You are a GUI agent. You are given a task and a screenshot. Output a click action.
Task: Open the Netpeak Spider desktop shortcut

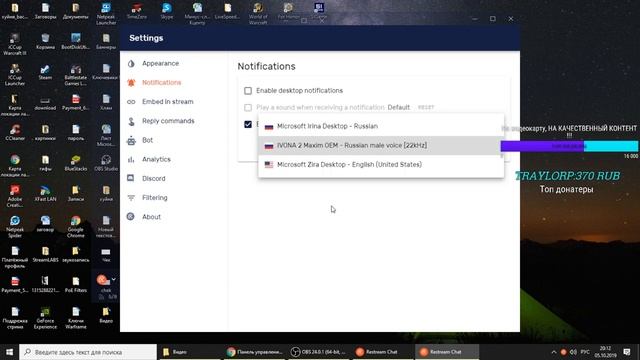click(15, 226)
